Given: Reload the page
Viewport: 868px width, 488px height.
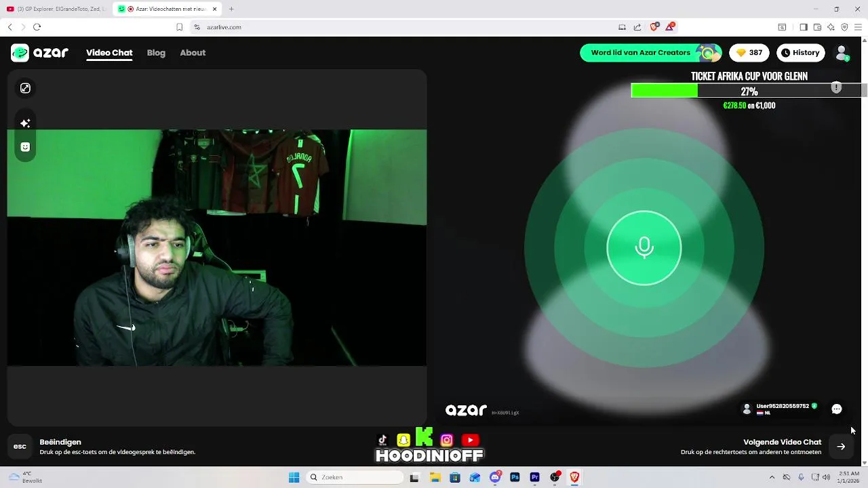Looking at the screenshot, I should pyautogui.click(x=37, y=27).
